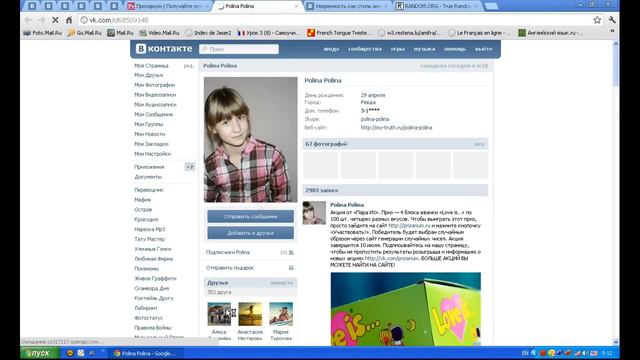This screenshot has height=360, width=640.
Task: Click the +7 badge next to Приложения
Action: [x=190, y=167]
